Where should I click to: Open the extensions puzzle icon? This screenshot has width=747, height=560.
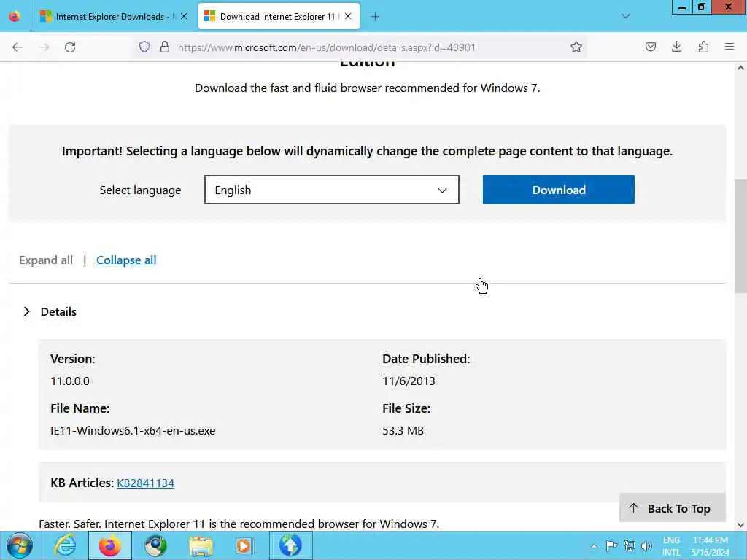(x=704, y=47)
